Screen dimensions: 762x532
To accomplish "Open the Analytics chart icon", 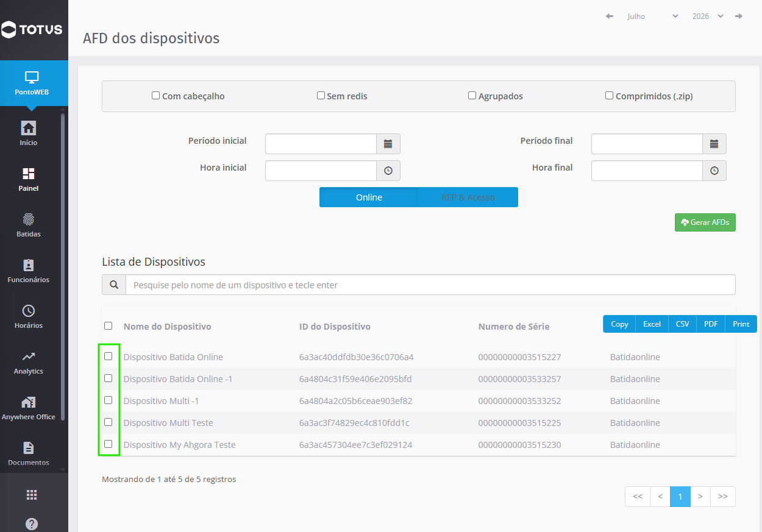I will pyautogui.click(x=29, y=356).
